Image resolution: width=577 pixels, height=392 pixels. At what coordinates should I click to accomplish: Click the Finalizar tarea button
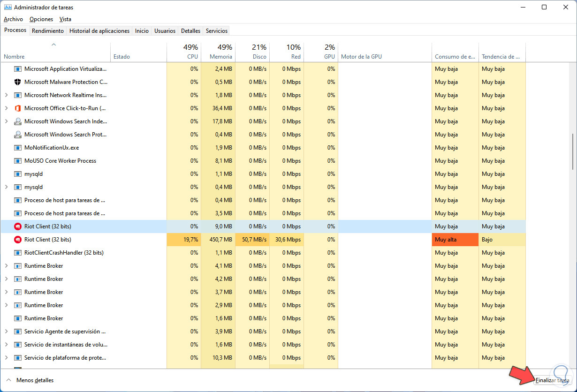point(552,380)
